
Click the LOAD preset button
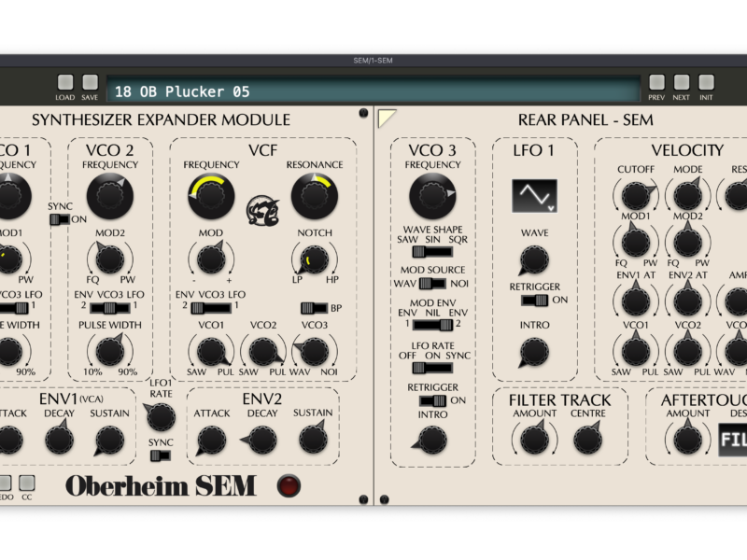pos(65,83)
